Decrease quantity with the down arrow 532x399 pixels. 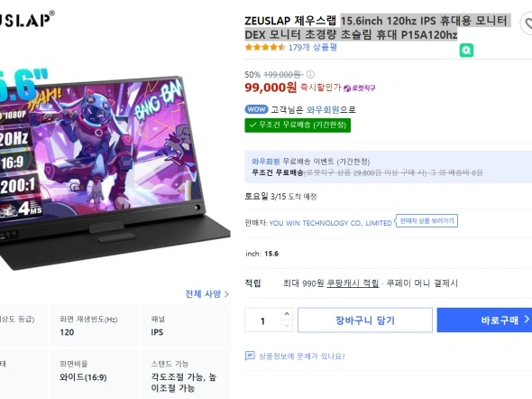[287, 326]
